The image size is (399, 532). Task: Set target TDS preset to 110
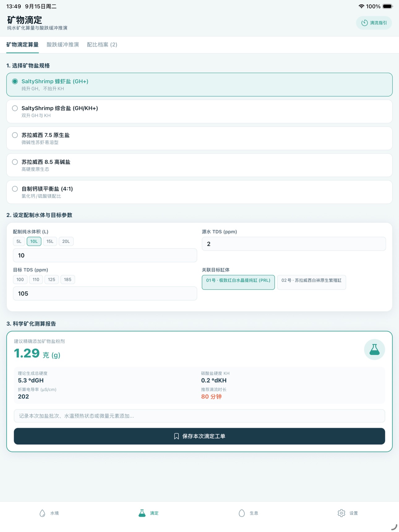(x=36, y=280)
